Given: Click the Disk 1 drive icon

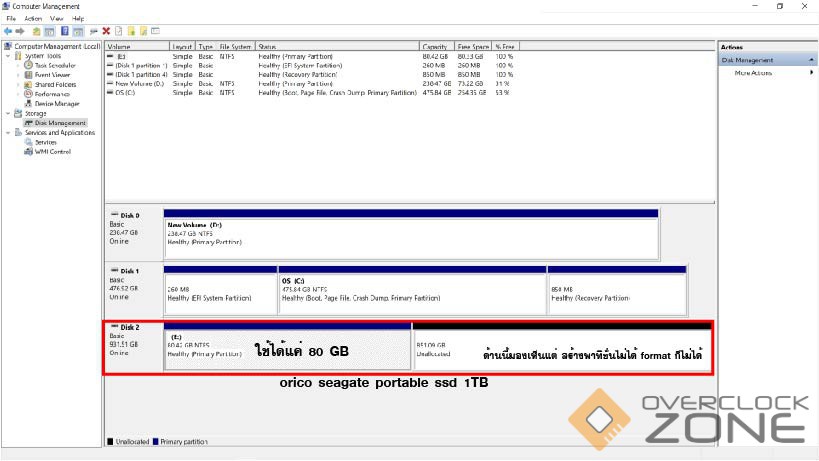Looking at the screenshot, I should tap(114, 270).
